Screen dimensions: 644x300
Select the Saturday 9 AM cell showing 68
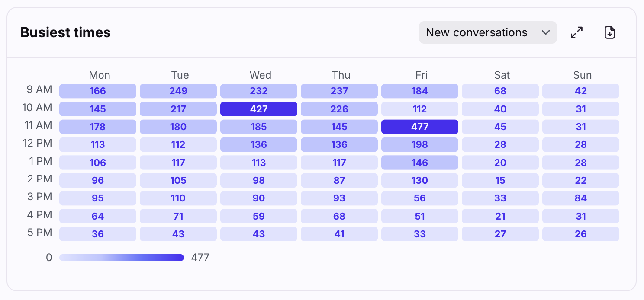point(500,91)
